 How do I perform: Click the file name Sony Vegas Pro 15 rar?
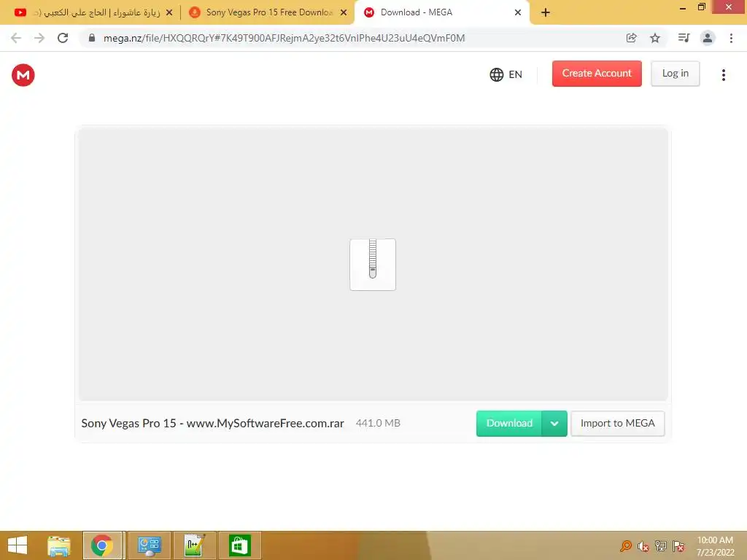coord(212,424)
